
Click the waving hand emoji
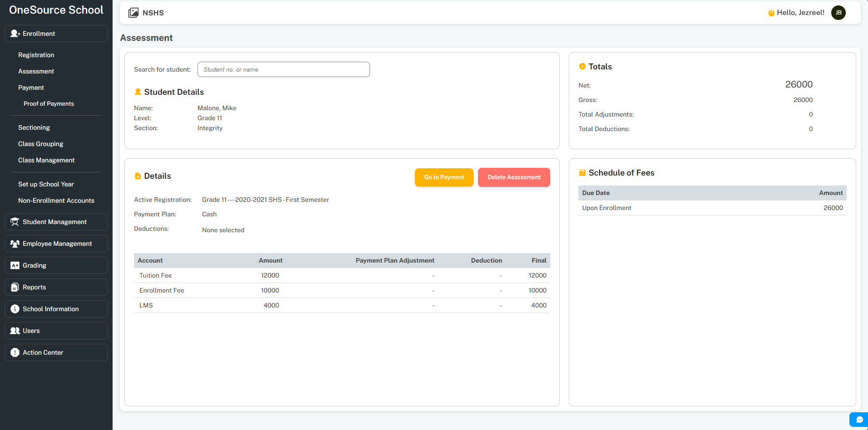(771, 13)
